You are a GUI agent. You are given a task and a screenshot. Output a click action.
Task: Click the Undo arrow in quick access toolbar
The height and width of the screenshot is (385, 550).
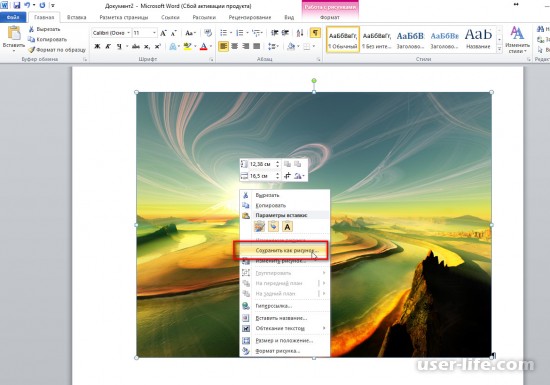click(x=27, y=5)
